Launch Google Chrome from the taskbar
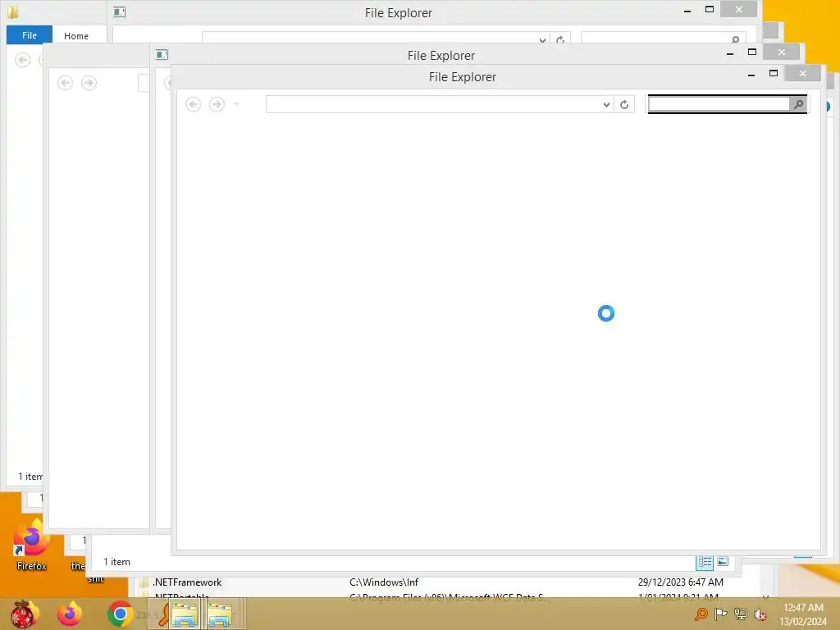This screenshot has height=630, width=840. pos(120,614)
